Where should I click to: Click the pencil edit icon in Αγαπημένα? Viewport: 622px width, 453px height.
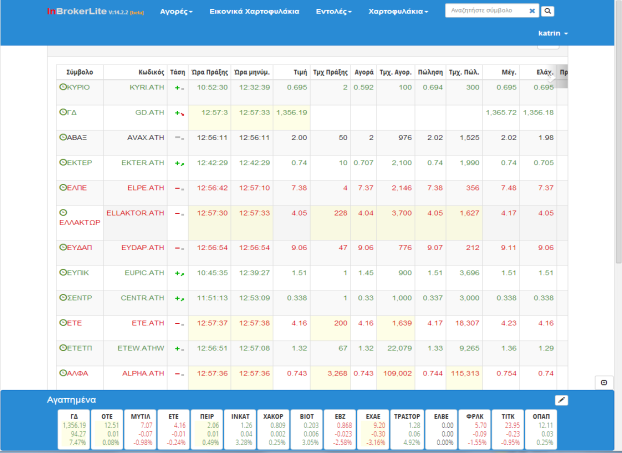561,400
